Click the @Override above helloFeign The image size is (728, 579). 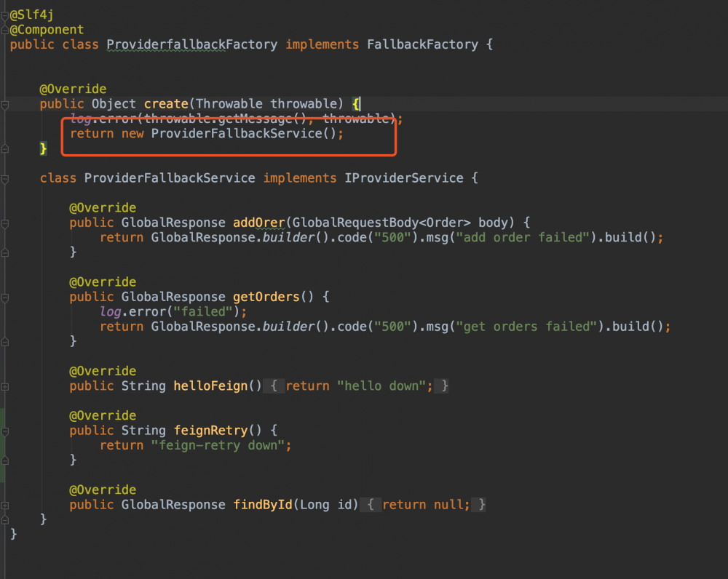[x=103, y=371]
